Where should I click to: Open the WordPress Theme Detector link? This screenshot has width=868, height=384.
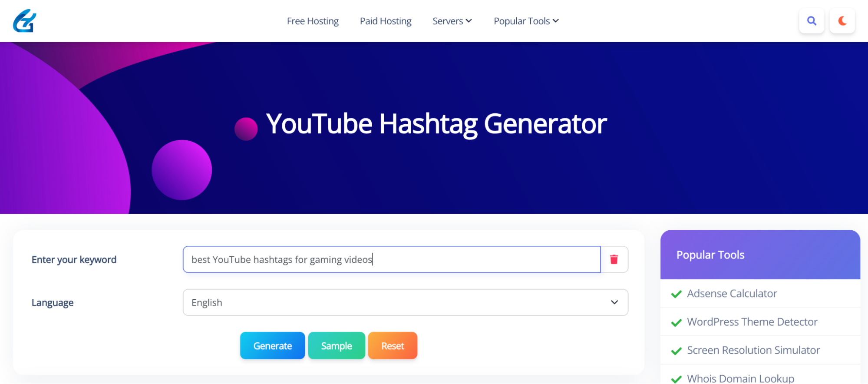pyautogui.click(x=752, y=322)
